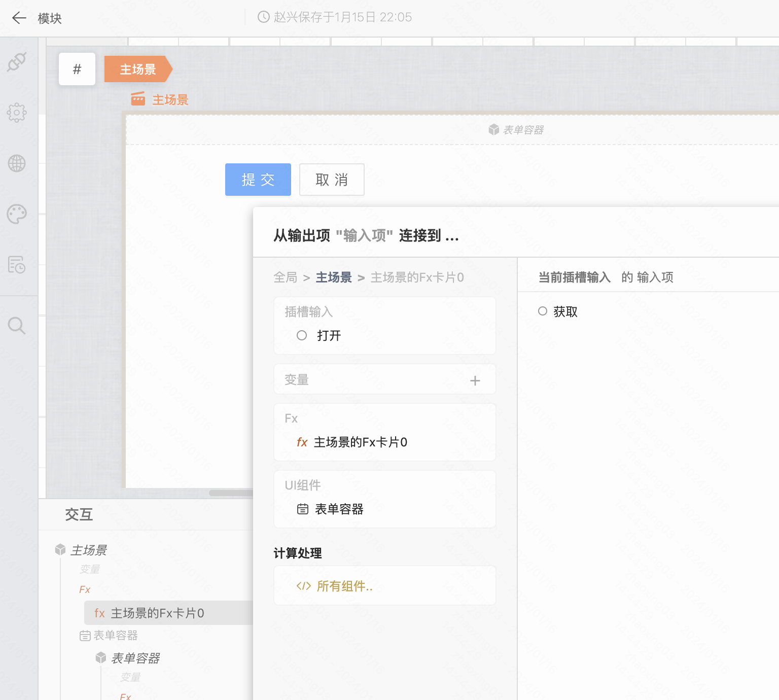Open the settings gear in left sidebar
779x700 pixels.
point(17,113)
